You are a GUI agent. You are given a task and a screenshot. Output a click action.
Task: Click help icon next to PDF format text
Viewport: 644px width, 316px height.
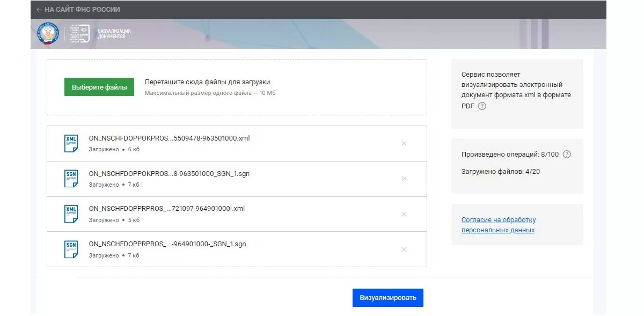point(482,106)
